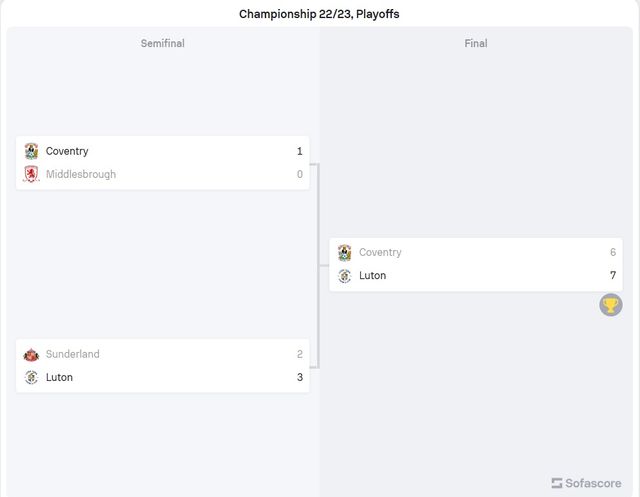The width and height of the screenshot is (640, 497).
Task: Click Luton's crest in the final match
Action: (344, 275)
